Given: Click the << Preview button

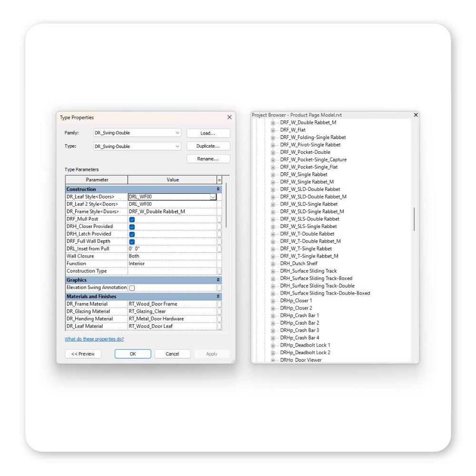Looking at the screenshot, I should pyautogui.click(x=83, y=354).
